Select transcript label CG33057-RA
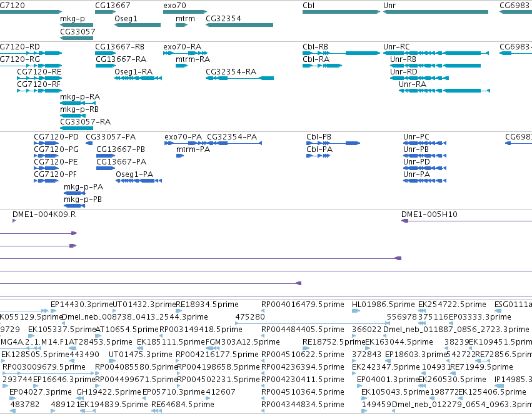The height and width of the screenshot is (414, 532). click(86, 121)
